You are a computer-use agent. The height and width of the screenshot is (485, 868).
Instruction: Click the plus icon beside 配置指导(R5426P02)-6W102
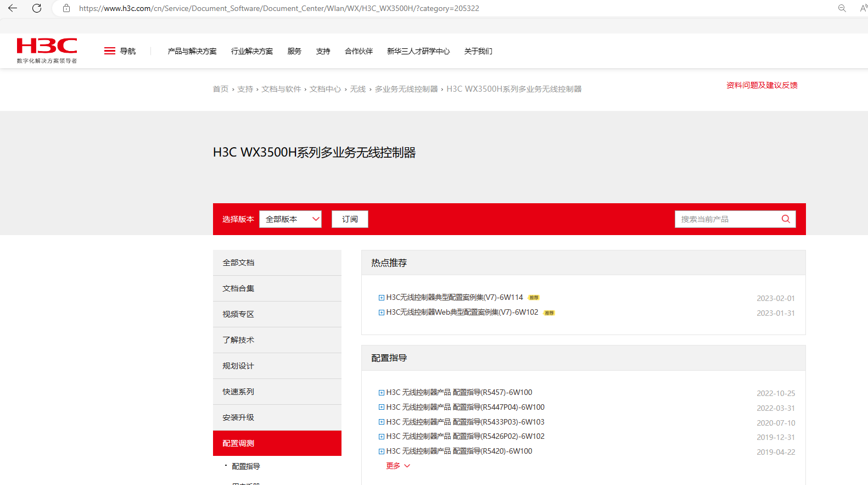tap(382, 437)
